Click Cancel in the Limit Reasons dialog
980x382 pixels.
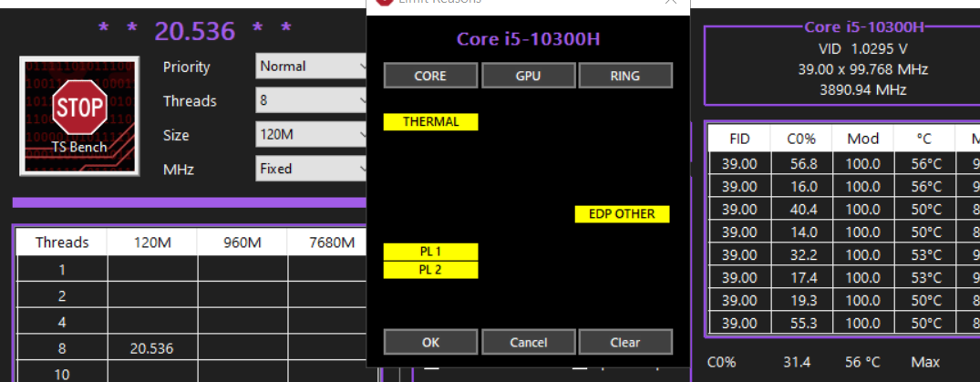(x=528, y=342)
